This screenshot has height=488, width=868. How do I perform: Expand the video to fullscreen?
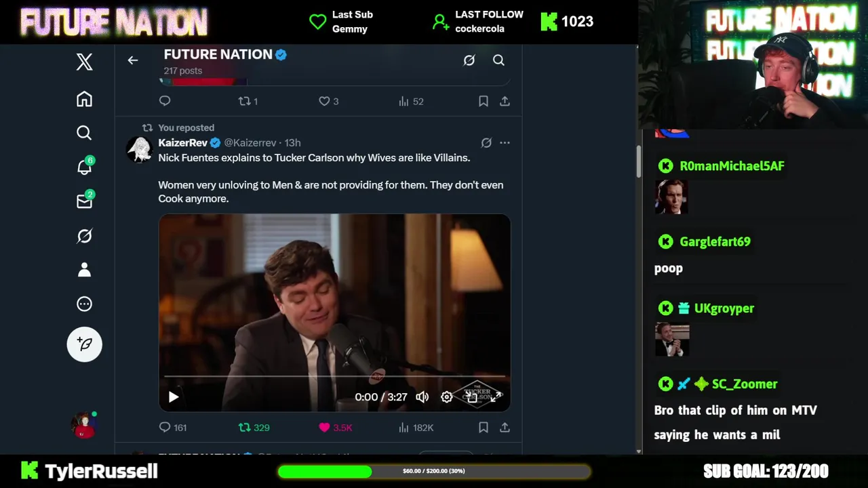click(496, 397)
